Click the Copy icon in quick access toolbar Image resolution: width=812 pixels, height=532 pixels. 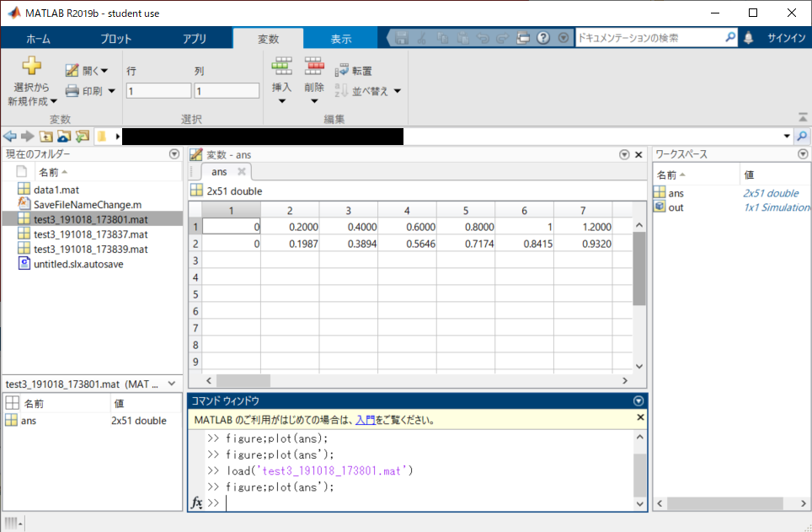tap(442, 38)
